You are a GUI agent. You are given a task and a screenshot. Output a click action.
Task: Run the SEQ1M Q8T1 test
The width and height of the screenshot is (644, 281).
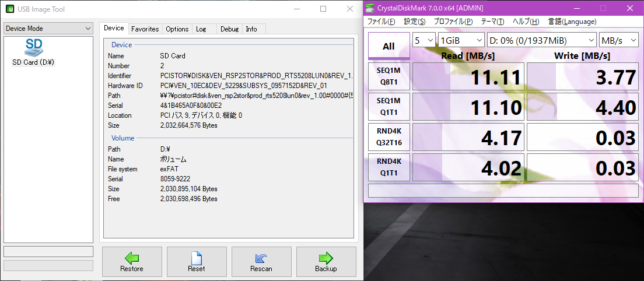coord(388,76)
